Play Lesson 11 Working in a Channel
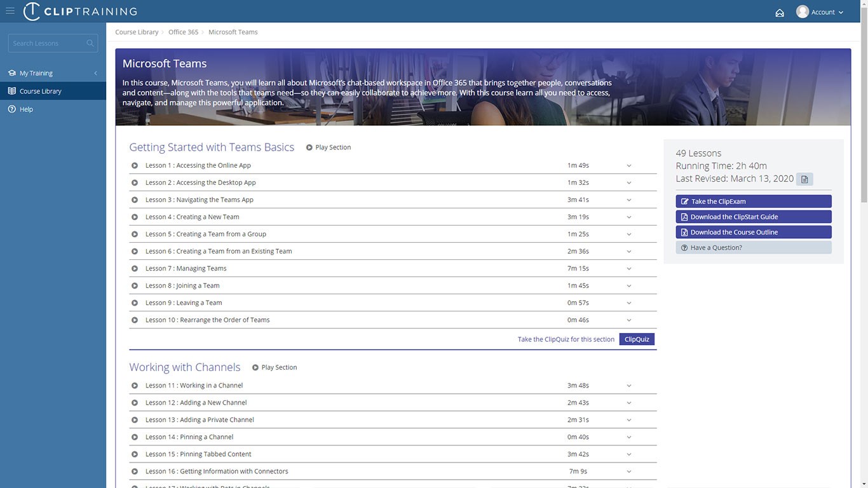The width and height of the screenshot is (868, 488). (x=135, y=385)
